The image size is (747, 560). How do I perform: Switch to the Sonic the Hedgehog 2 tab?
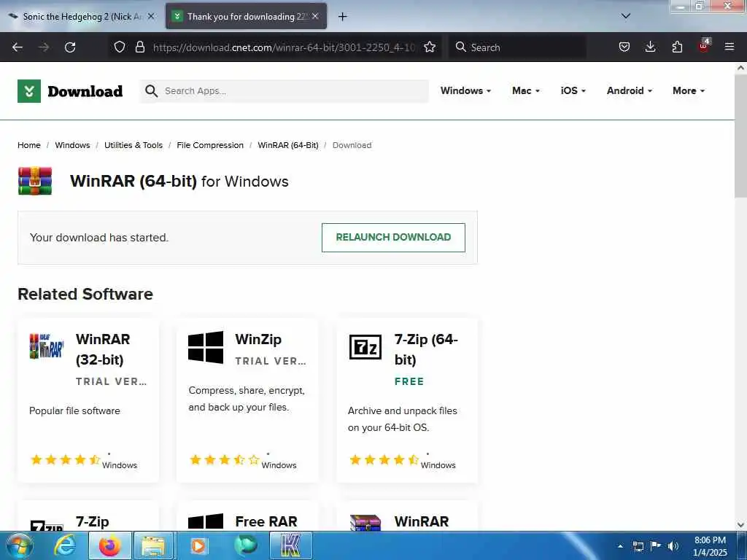coord(81,17)
